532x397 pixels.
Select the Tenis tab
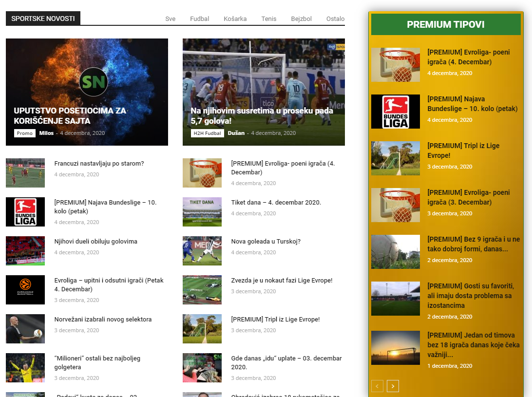point(269,19)
